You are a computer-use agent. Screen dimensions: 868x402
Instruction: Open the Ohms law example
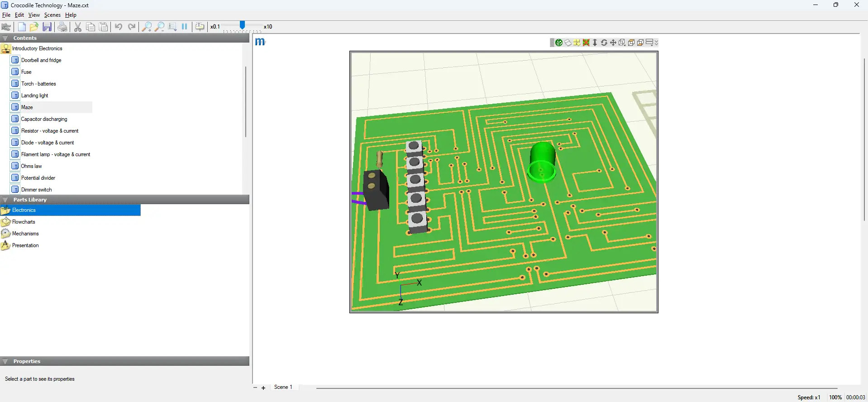[26, 166]
